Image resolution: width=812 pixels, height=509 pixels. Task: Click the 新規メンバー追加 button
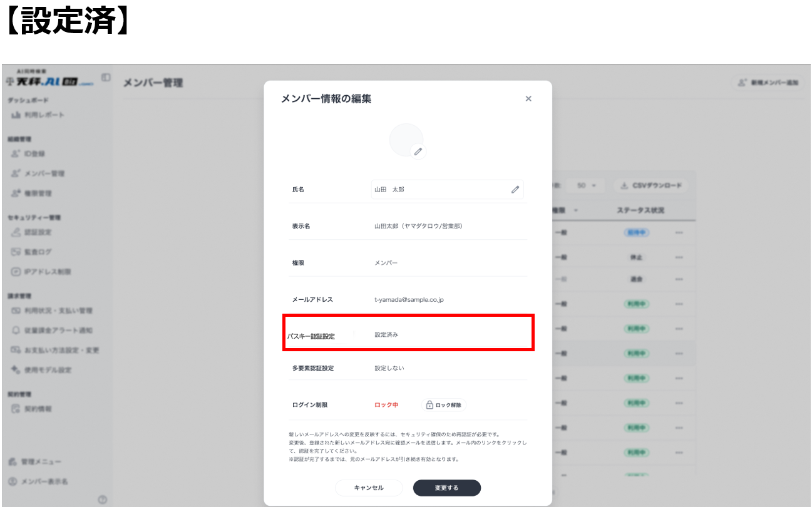(768, 83)
